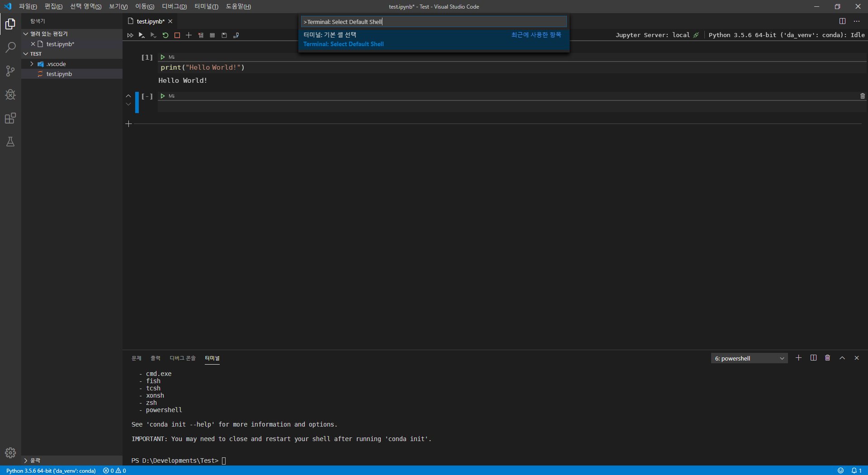
Task: Export notebook as Python script
Action: point(236,35)
